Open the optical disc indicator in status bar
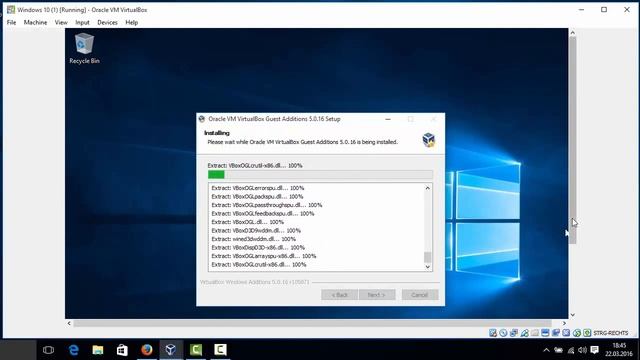Screen dimensions: 640x360 tap(503, 333)
